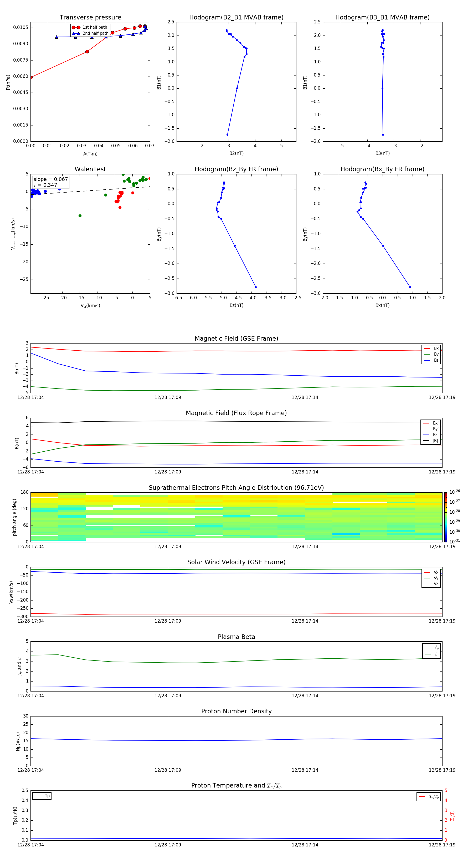This screenshot has width=473, height=868.
Task: Click the '12/28 17:14' tick under Plasma Beta panel
Action: (x=305, y=695)
